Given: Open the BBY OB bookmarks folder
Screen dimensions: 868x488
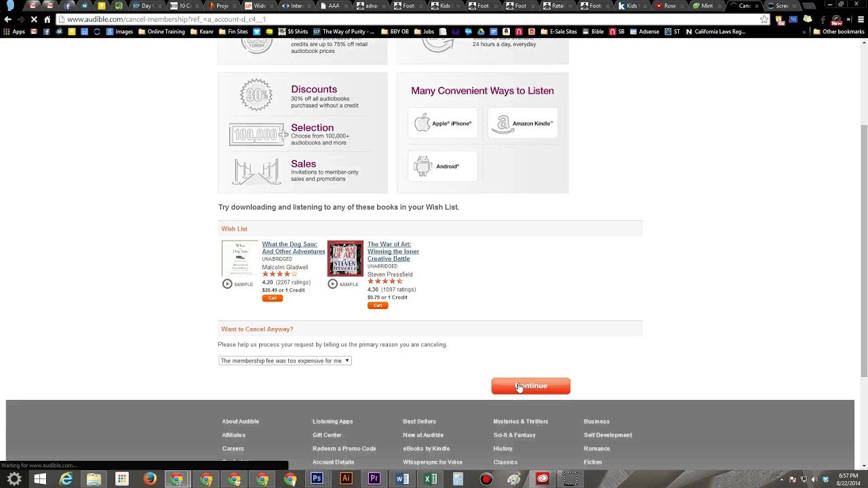Looking at the screenshot, I should click(395, 32).
